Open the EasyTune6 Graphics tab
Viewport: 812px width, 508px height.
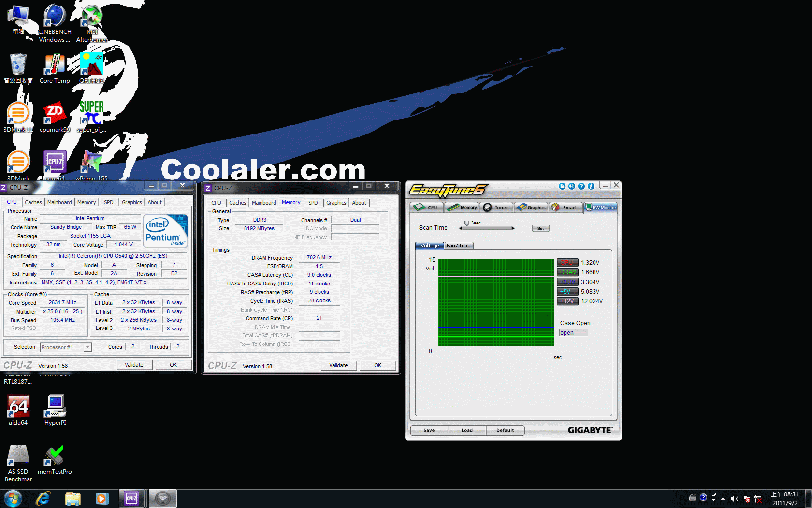coord(531,207)
